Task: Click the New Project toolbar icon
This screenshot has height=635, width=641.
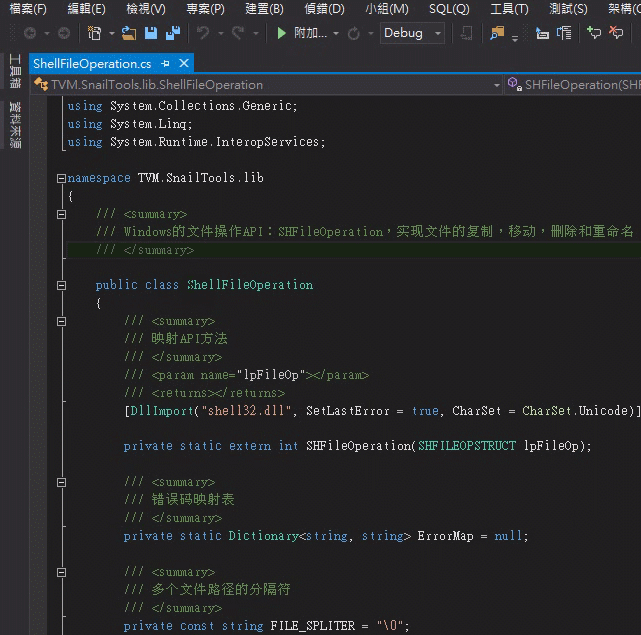Action: click(x=94, y=33)
